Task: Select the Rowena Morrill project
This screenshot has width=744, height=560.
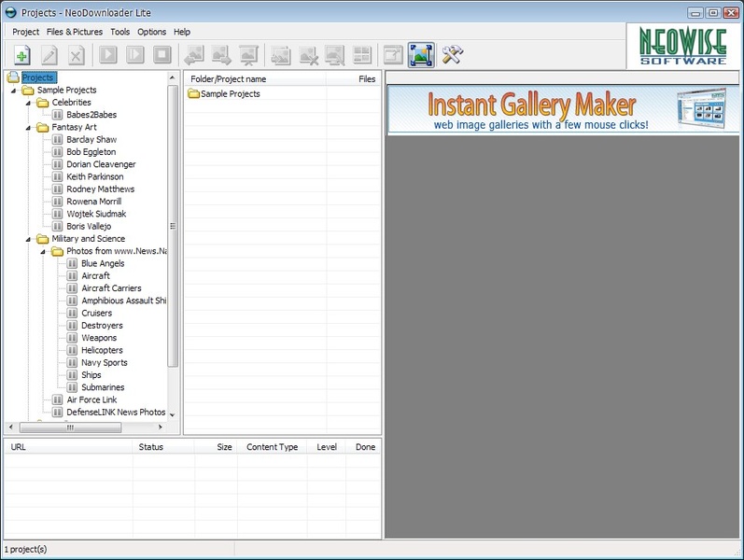Action: coord(94,202)
